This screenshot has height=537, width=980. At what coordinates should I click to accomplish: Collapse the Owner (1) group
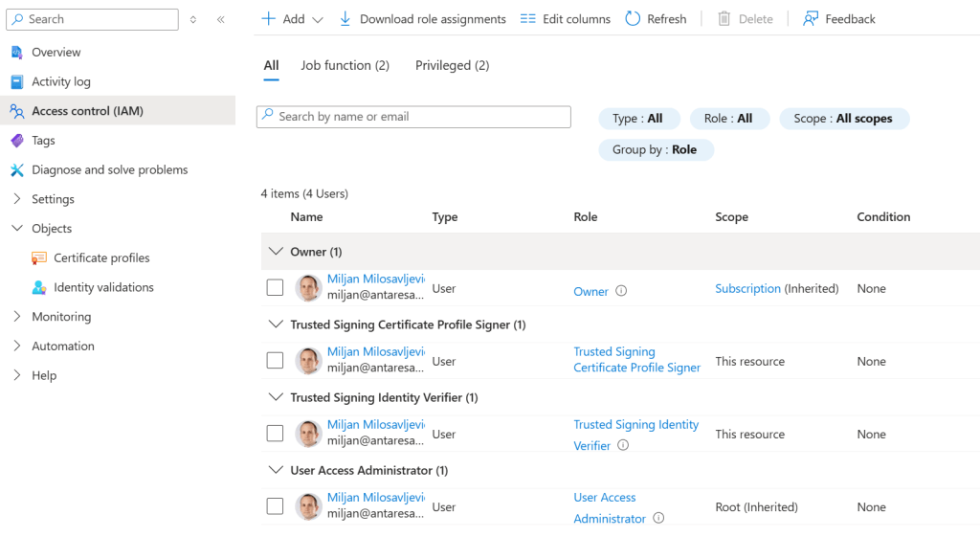coord(276,252)
